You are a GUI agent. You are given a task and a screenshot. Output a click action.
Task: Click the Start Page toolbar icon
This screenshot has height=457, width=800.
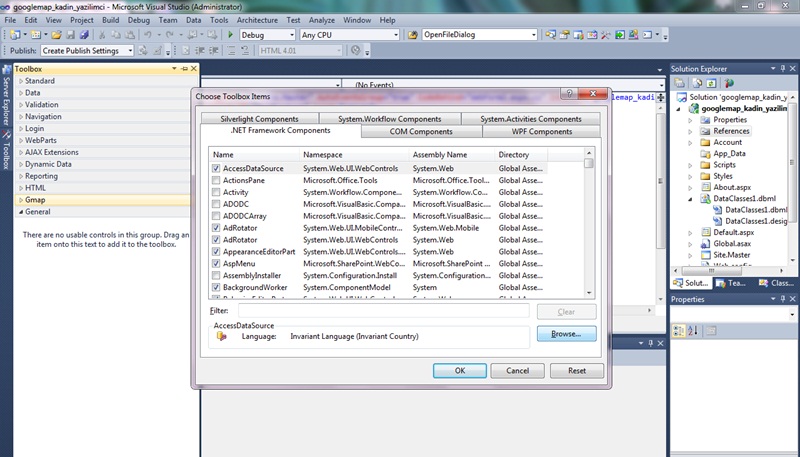(619, 35)
